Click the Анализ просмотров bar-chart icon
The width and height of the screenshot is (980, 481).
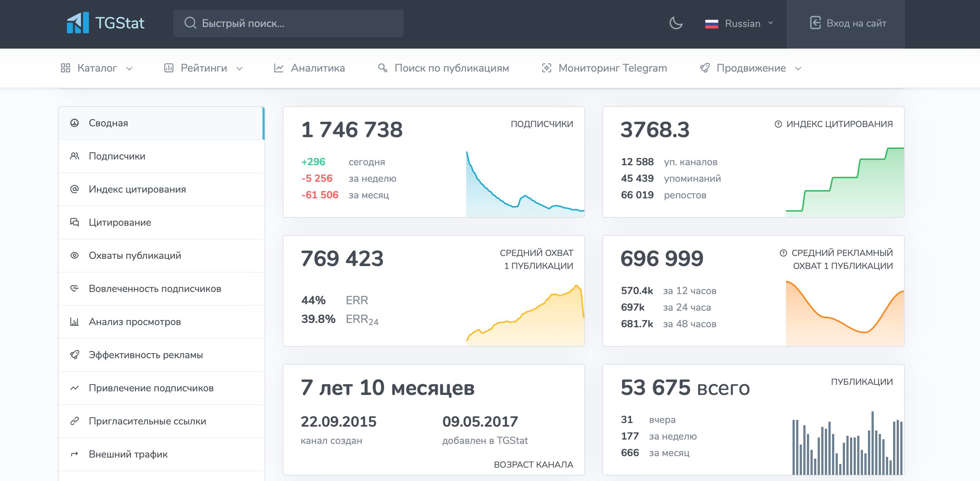75,322
